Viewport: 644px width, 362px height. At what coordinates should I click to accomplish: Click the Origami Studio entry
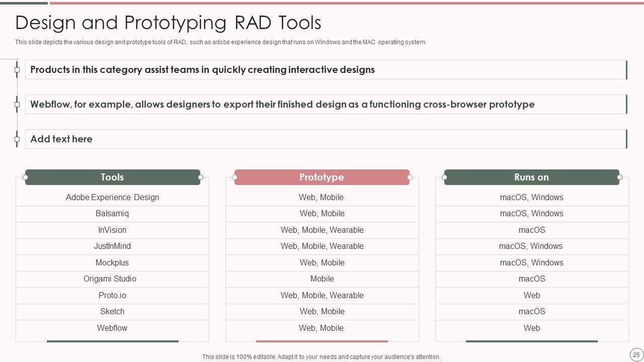point(110,279)
